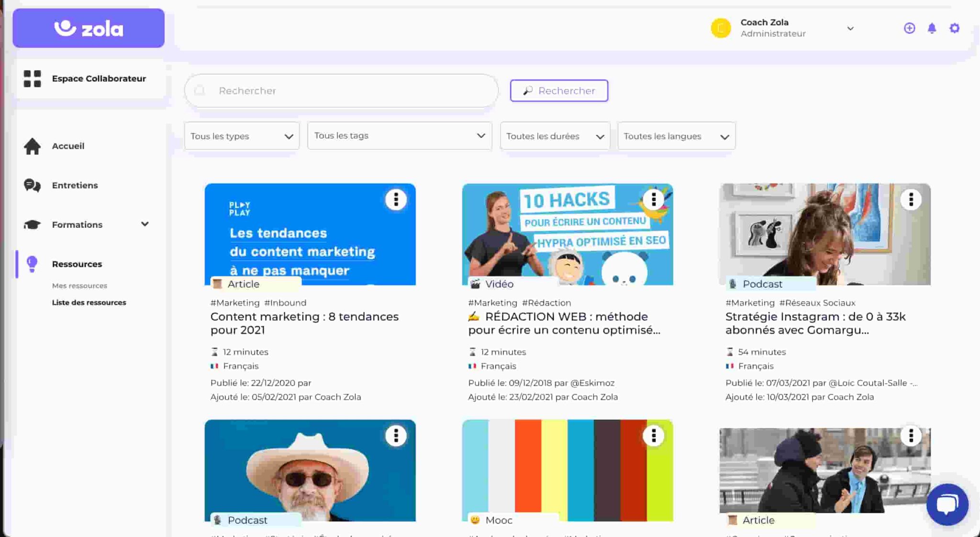Screen dimensions: 980x537
Task: Open the Toutes les durées dropdown
Action: click(555, 136)
